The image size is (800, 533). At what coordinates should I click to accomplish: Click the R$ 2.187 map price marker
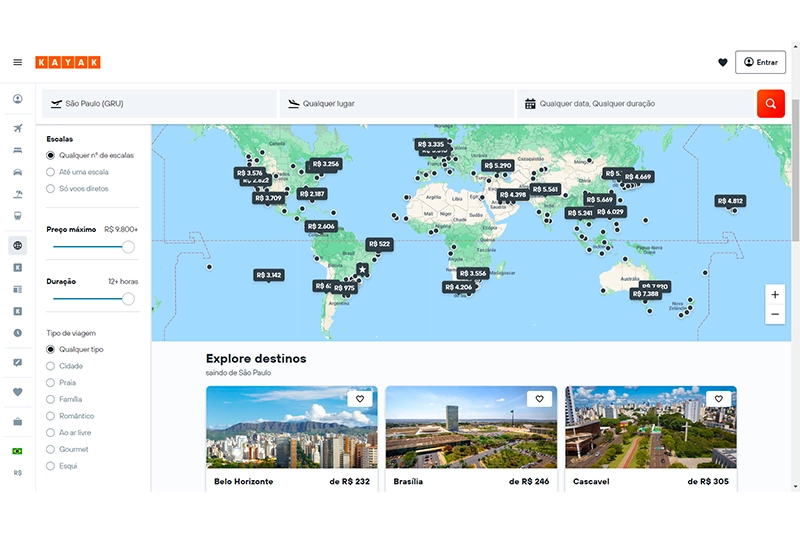click(x=312, y=194)
